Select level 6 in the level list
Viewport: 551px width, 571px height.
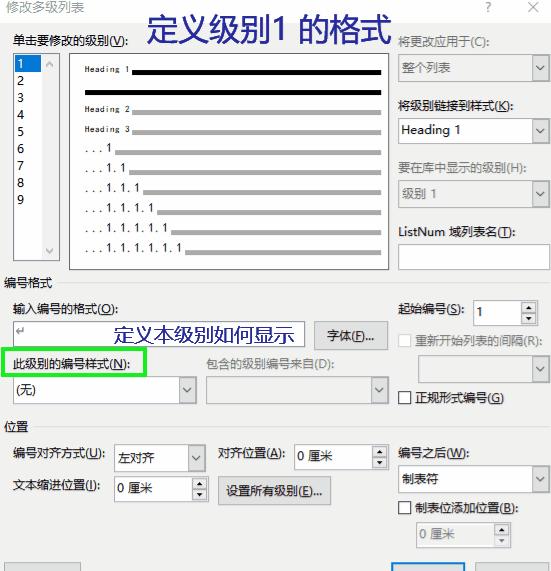[x=28, y=149]
